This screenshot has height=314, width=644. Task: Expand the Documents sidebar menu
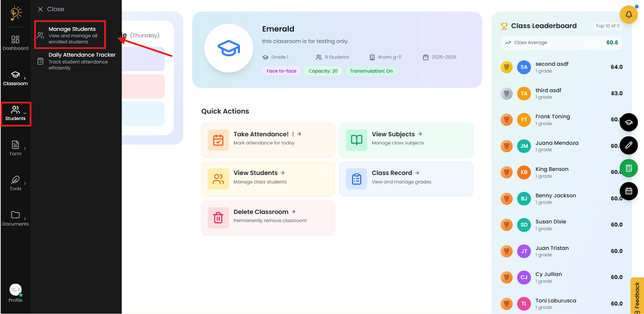[x=15, y=218]
